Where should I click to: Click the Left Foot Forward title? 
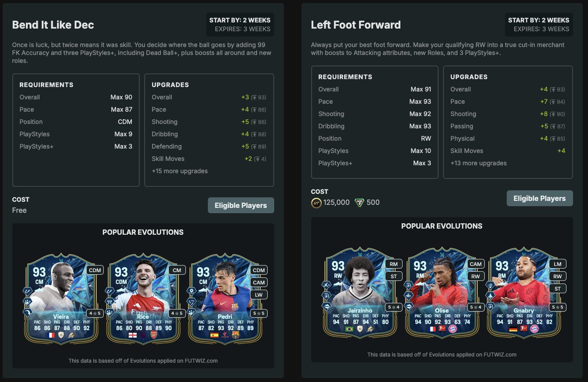click(356, 25)
